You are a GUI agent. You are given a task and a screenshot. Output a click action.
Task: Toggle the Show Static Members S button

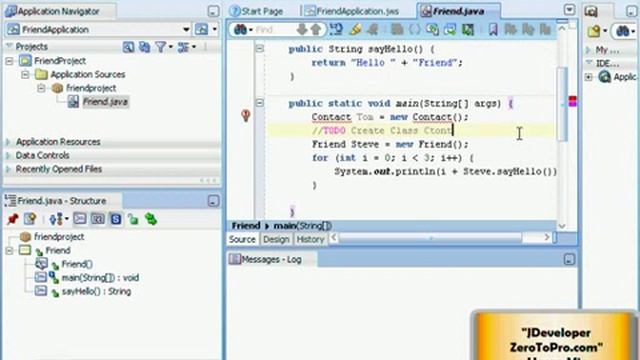pos(116,219)
